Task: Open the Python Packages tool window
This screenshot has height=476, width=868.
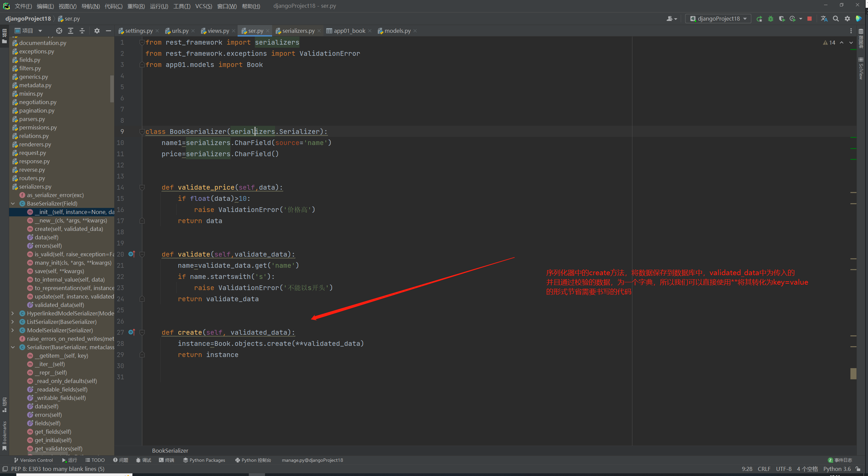Action: pos(204,460)
